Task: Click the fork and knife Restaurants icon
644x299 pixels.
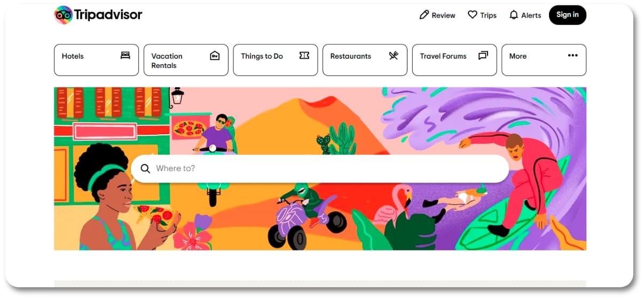Action: [x=394, y=56]
